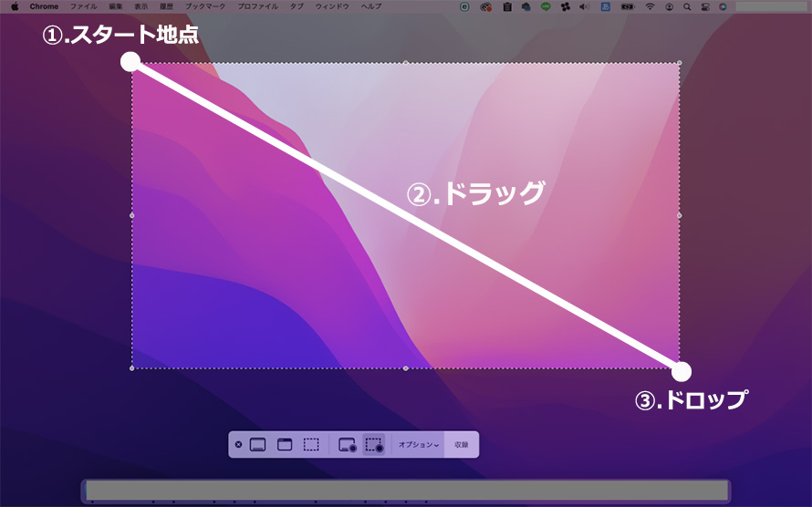The width and height of the screenshot is (812, 507).
Task: Select Capture Entire Screen icon in toolbar
Action: coord(257,445)
